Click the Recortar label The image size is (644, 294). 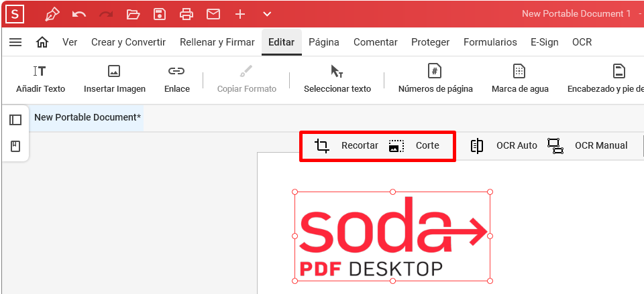[x=360, y=145]
